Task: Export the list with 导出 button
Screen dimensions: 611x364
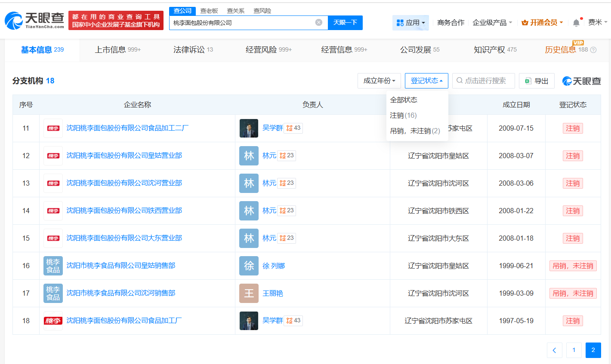Action: pyautogui.click(x=537, y=81)
